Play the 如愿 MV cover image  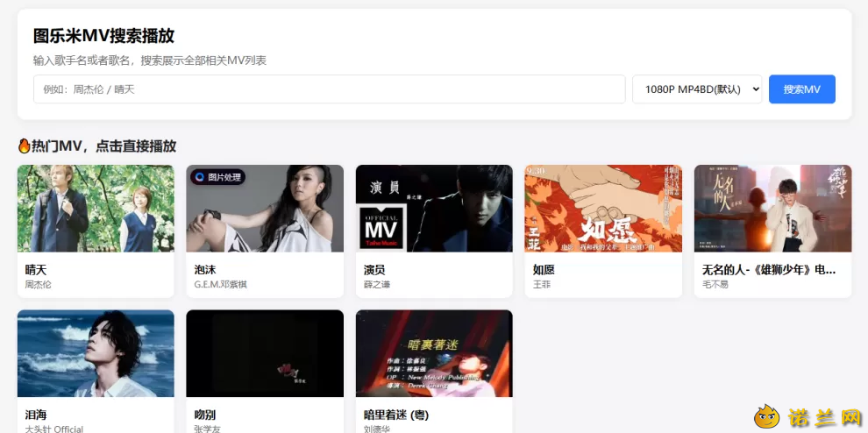pyautogui.click(x=603, y=209)
